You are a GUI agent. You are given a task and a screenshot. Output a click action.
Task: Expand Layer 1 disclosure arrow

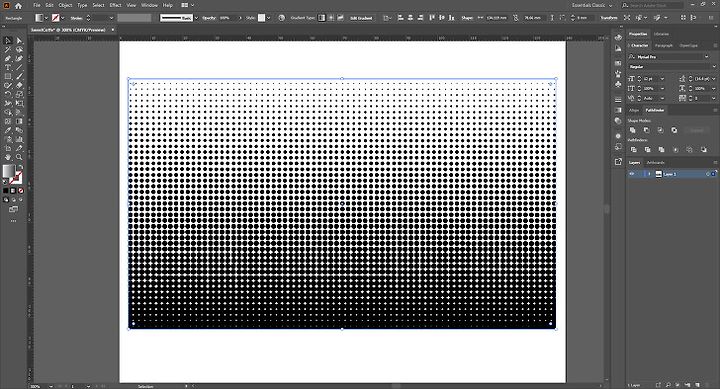pos(649,174)
